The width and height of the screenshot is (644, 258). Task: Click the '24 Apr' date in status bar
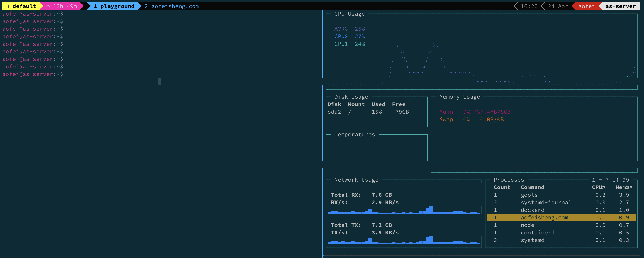(x=558, y=6)
